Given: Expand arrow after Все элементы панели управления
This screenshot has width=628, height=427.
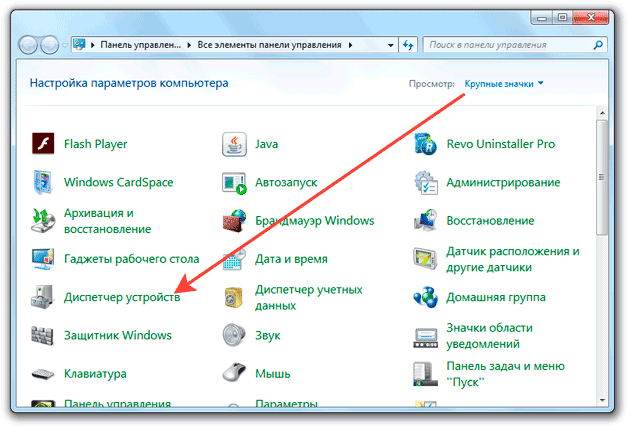Looking at the screenshot, I should tap(350, 45).
